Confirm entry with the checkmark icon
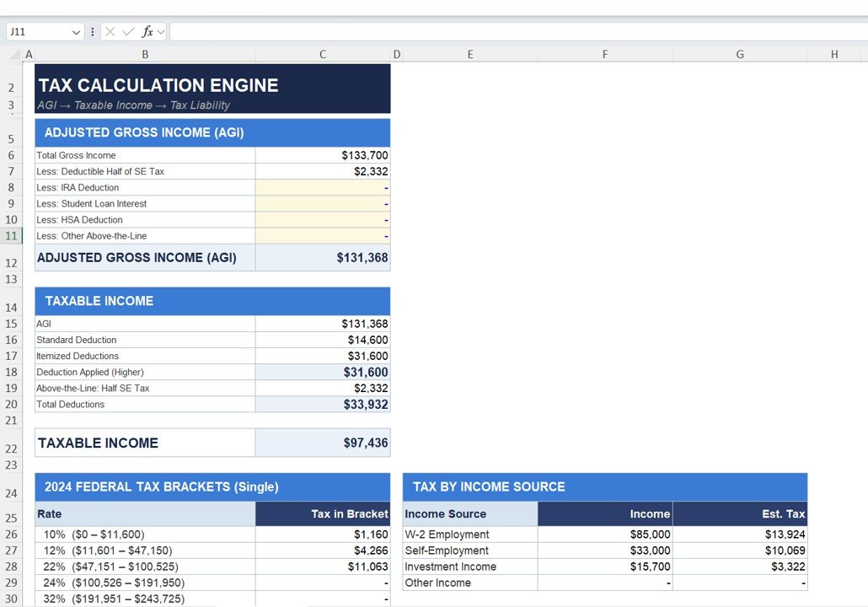The height and width of the screenshot is (607, 868). 126,31
